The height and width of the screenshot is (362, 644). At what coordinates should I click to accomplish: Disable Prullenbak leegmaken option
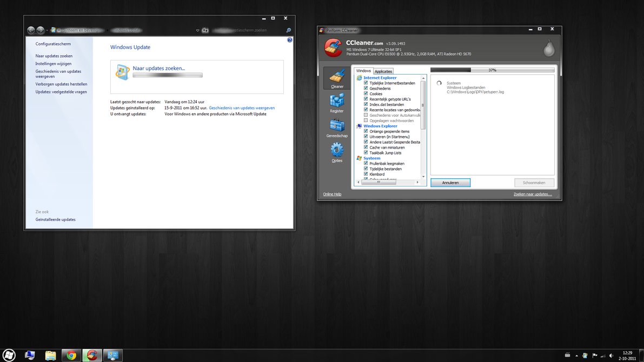(x=366, y=163)
